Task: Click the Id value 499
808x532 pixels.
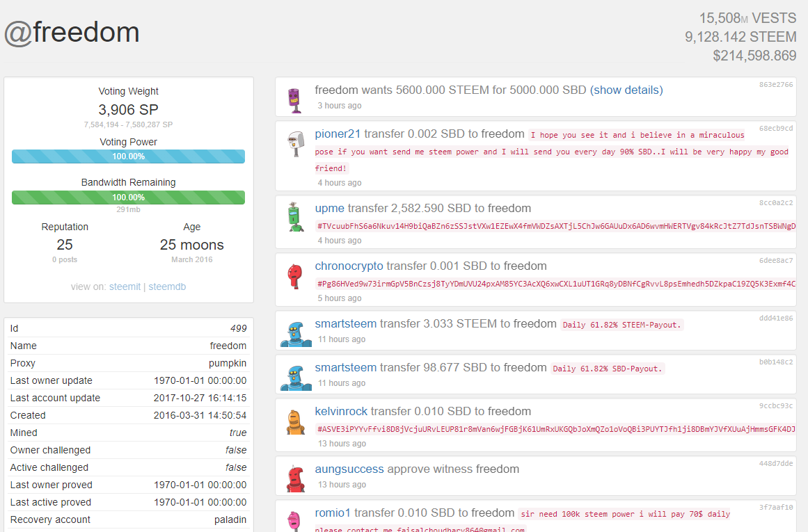Action: (238, 328)
